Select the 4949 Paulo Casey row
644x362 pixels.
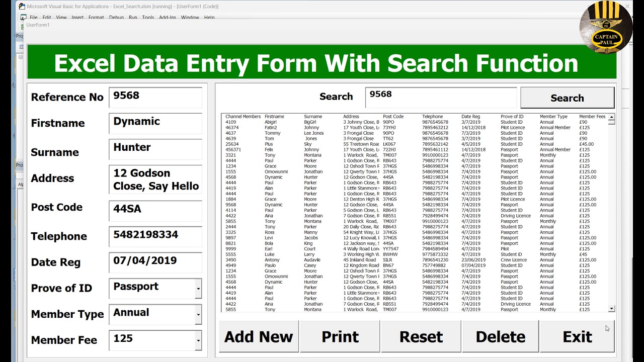point(415,265)
